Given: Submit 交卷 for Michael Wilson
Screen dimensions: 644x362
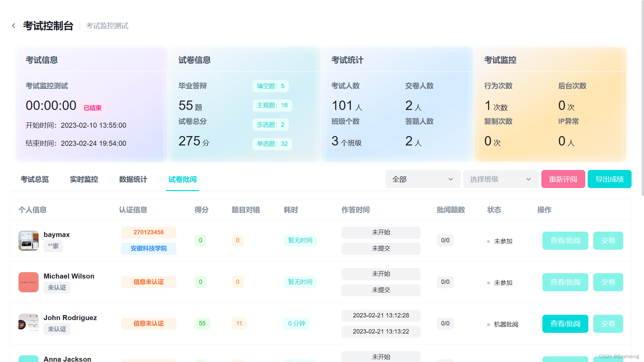Looking at the screenshot, I should pyautogui.click(x=608, y=282).
